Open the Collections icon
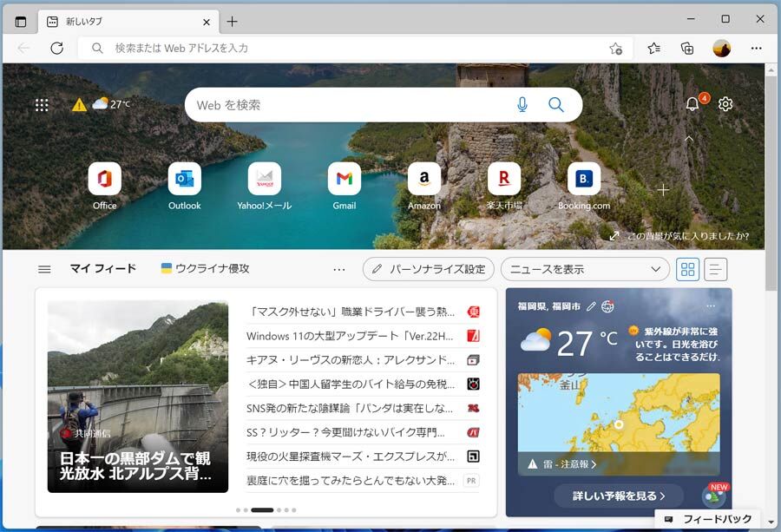 click(x=687, y=49)
